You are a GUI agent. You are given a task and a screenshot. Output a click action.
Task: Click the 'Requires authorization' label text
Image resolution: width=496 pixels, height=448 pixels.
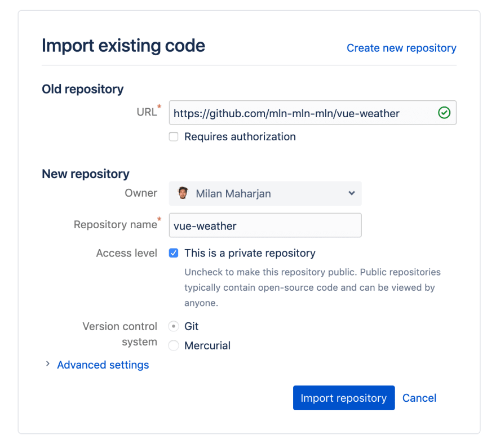coord(240,136)
